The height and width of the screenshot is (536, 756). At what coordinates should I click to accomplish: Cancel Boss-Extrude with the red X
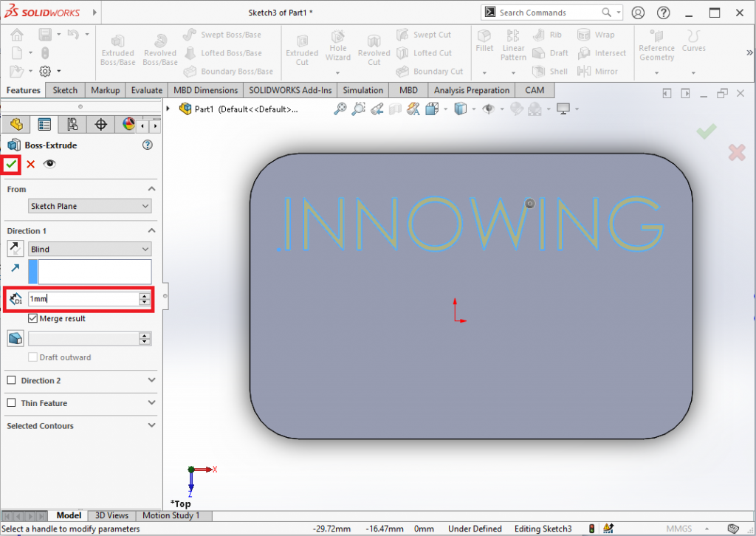[31, 164]
